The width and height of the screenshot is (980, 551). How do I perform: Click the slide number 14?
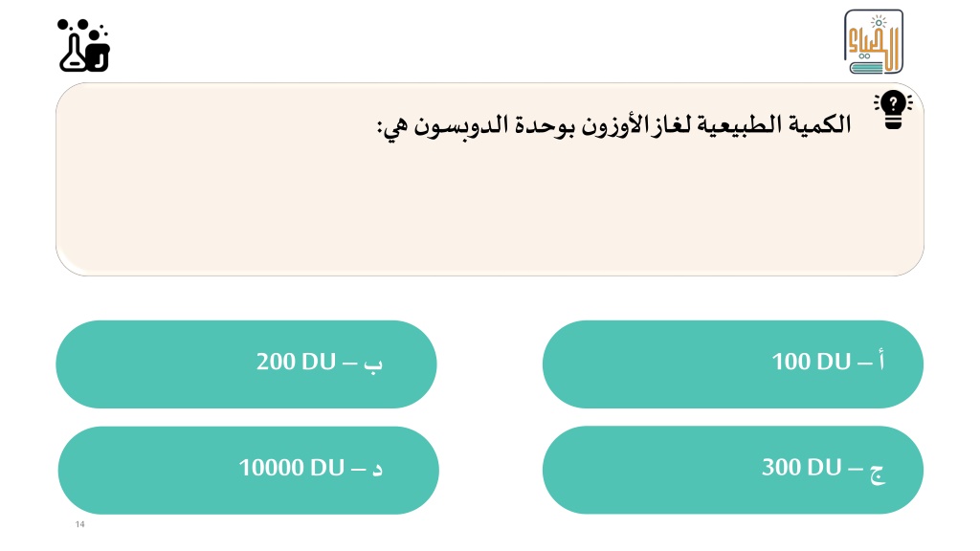coord(80,524)
